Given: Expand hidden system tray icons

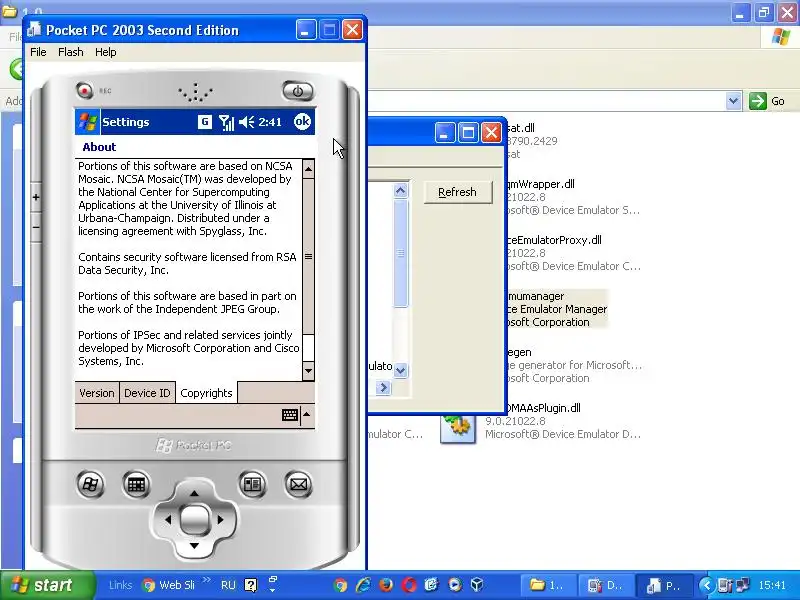Looking at the screenshot, I should coord(707,585).
